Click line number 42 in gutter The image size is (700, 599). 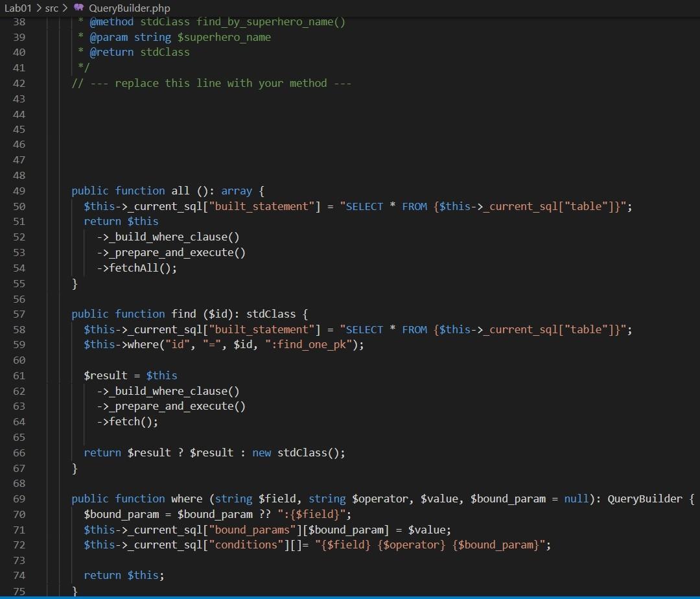coord(19,84)
